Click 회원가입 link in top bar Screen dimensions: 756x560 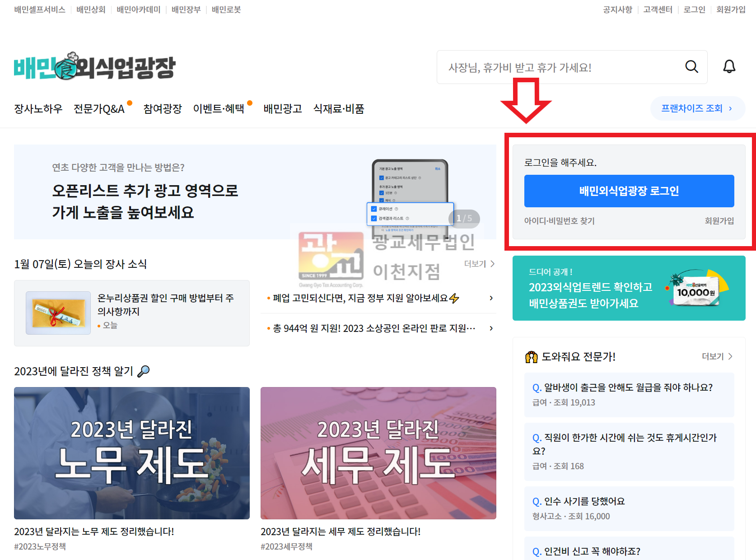click(x=731, y=9)
